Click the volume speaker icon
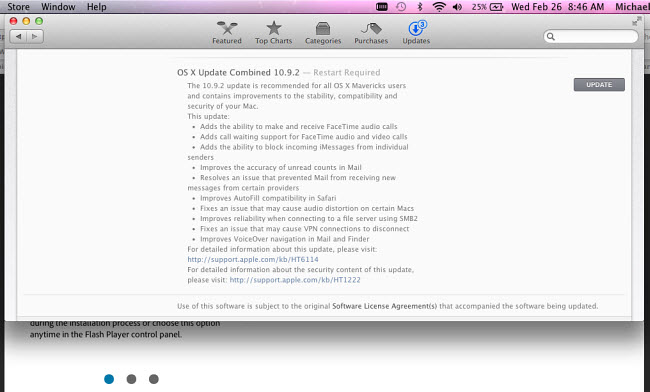This screenshot has width=650, height=392. (x=458, y=7)
